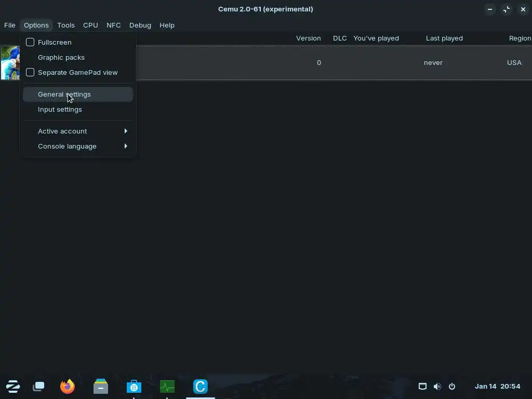Open Input settings
Screen dimensions: 532x399
78,109
